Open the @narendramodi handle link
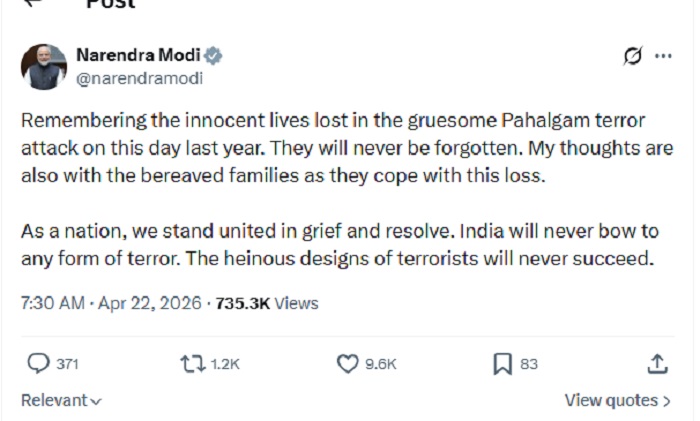700x421 pixels. coord(139,77)
